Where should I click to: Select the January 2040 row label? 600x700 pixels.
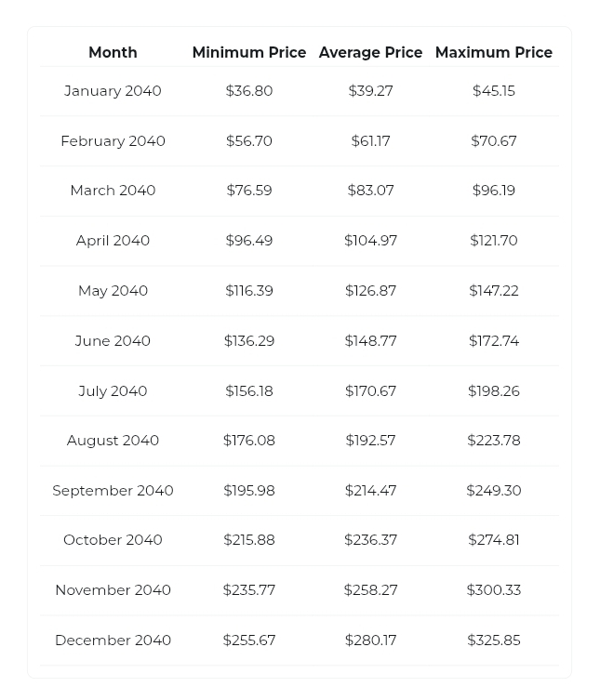point(113,90)
